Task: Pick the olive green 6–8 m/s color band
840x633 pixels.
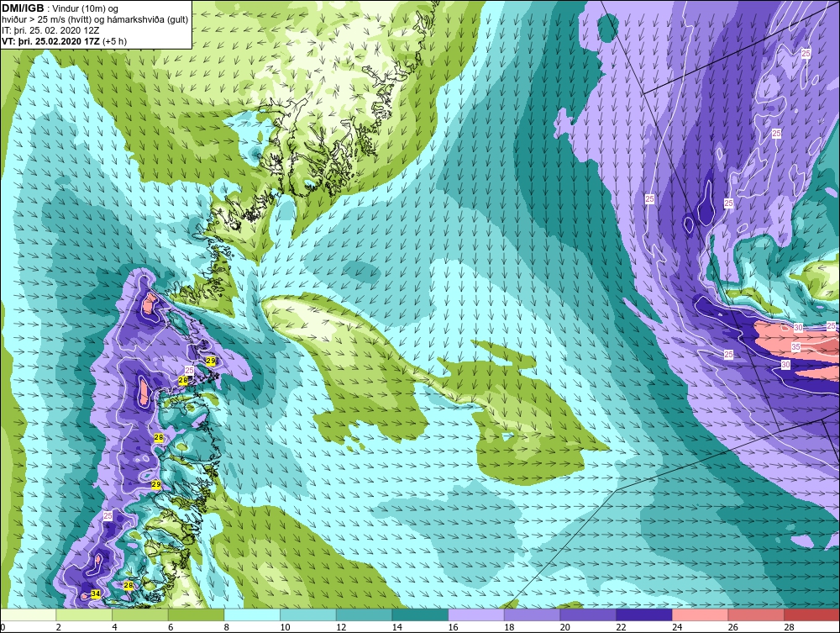Action: (196, 615)
